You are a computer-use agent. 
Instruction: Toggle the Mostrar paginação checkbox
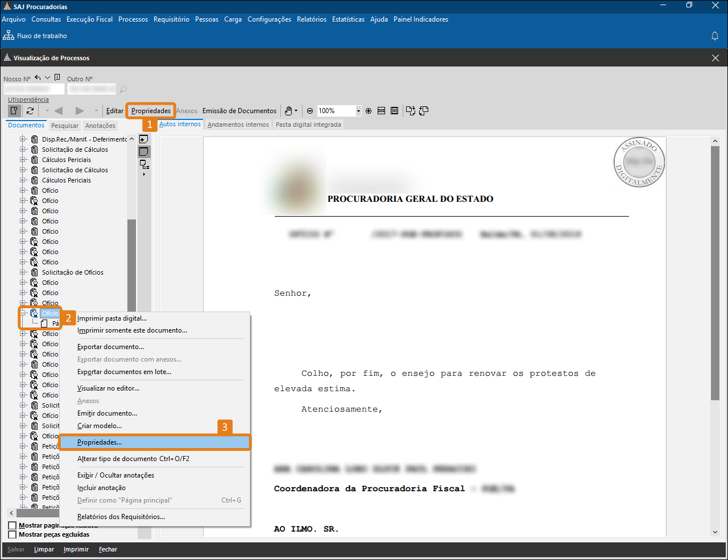tap(13, 525)
